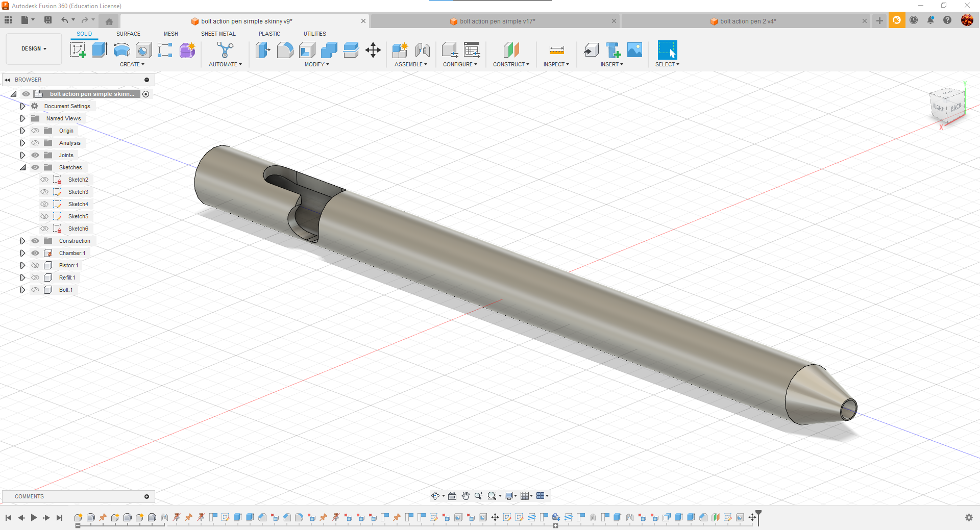Open the SELECT menu label

[667, 64]
